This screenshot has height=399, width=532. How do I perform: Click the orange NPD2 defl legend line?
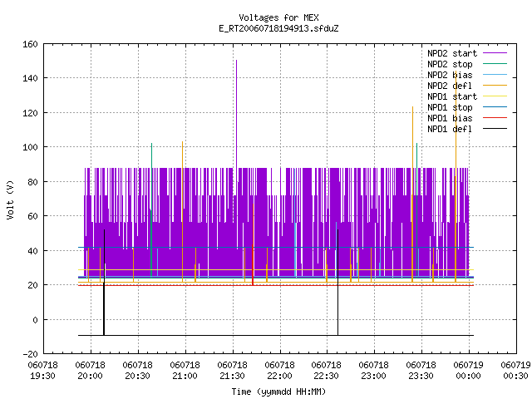click(495, 86)
